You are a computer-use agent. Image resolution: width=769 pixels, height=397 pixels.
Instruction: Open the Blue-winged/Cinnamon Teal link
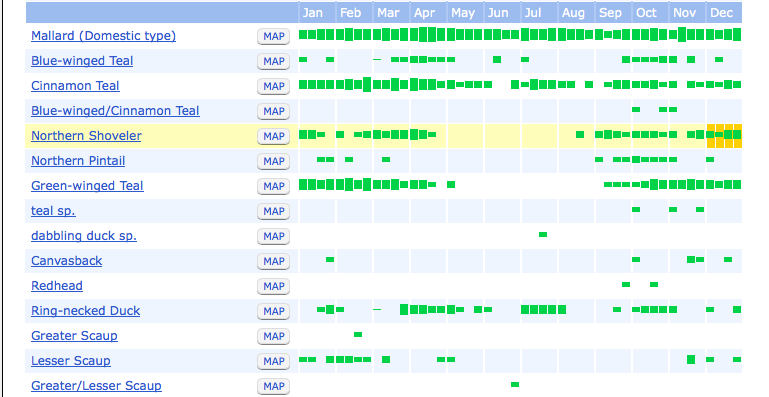click(x=115, y=111)
